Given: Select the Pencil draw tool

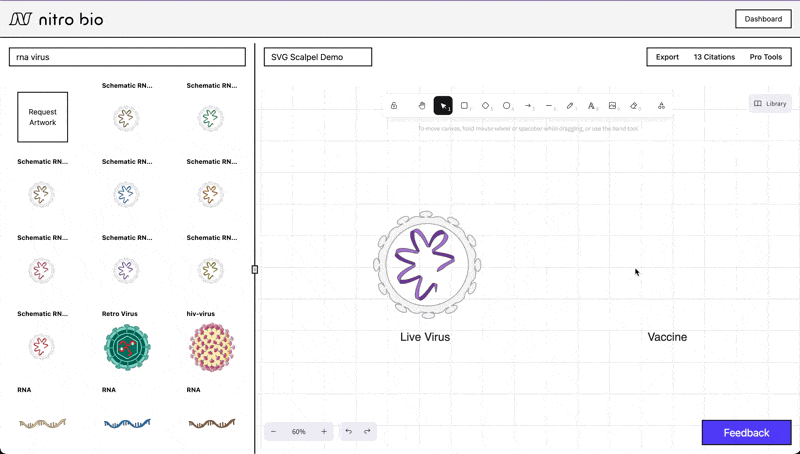Looking at the screenshot, I should tap(570, 105).
